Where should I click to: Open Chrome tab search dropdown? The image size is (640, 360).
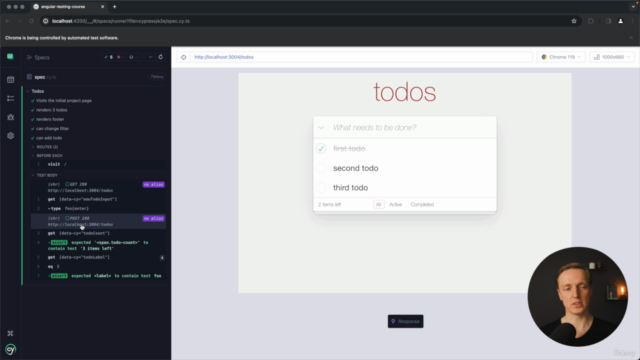(633, 7)
